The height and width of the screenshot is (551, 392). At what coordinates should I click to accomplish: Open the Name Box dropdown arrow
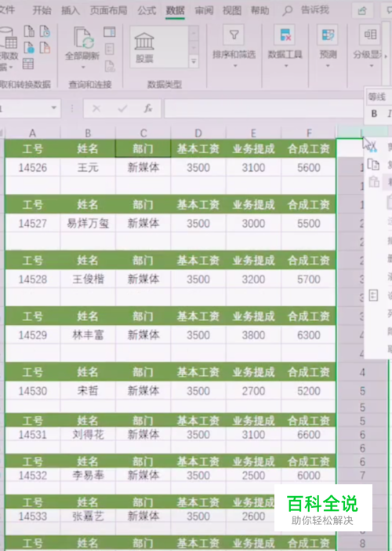coord(53,108)
